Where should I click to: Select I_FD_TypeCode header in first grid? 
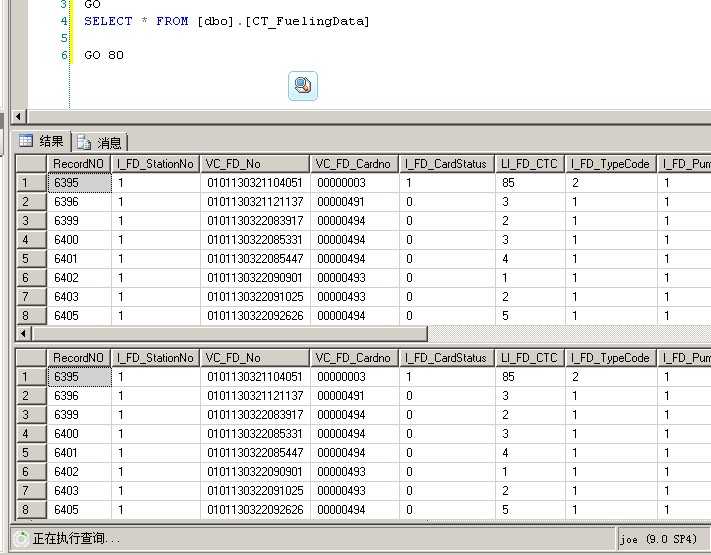click(x=611, y=164)
